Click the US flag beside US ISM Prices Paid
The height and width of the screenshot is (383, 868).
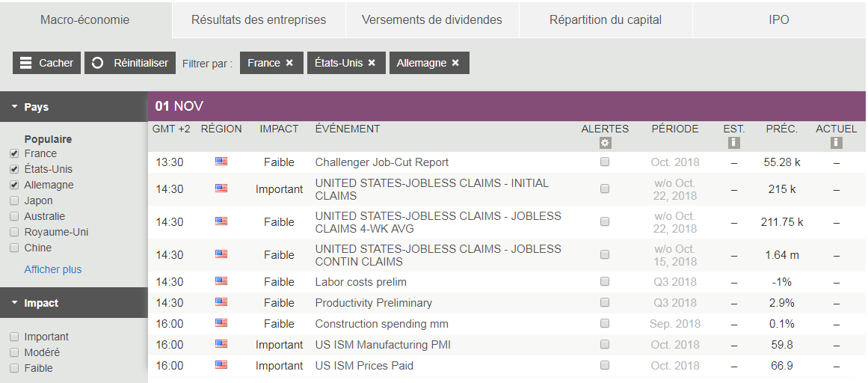tap(221, 365)
